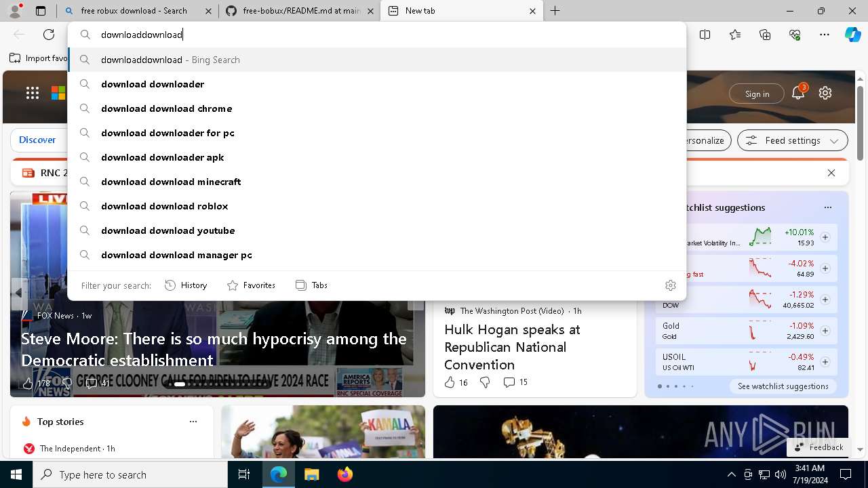Open comments on Steve Moore story
The height and width of the screenshot is (488, 868).
[98, 384]
